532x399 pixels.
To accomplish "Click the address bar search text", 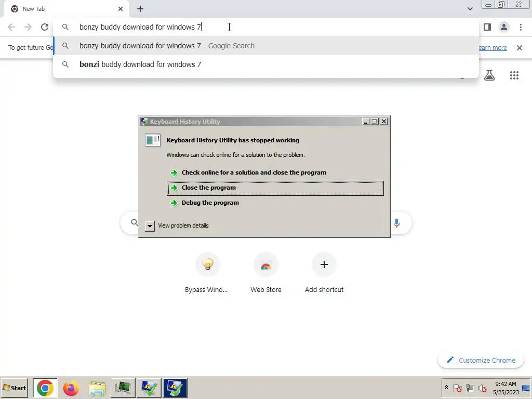I will point(140,27).
